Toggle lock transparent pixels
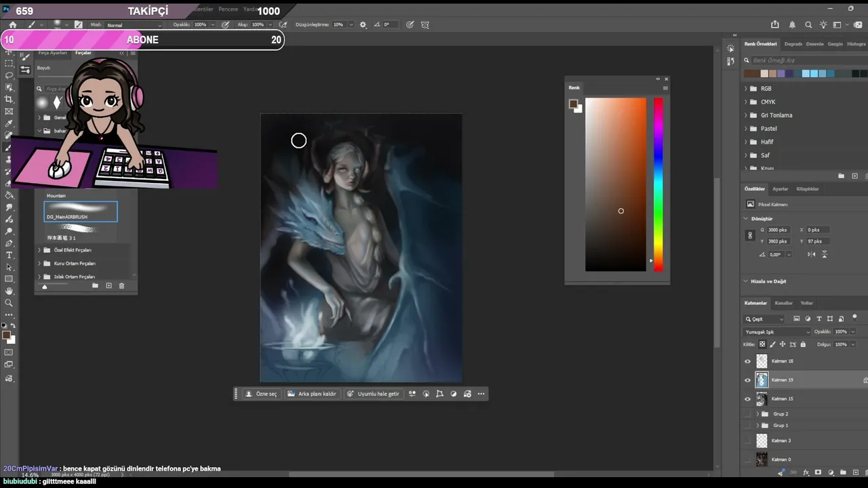The width and height of the screenshot is (868, 488). pyautogui.click(x=762, y=344)
